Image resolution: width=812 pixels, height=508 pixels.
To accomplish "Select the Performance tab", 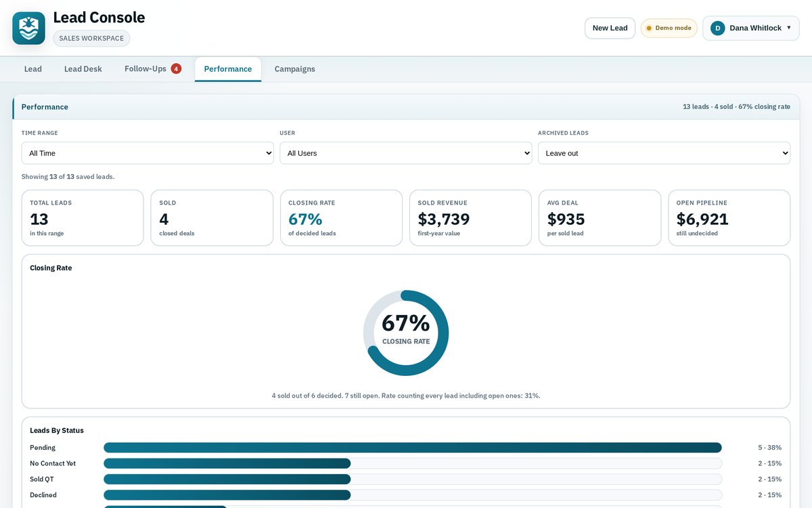I will click(228, 69).
